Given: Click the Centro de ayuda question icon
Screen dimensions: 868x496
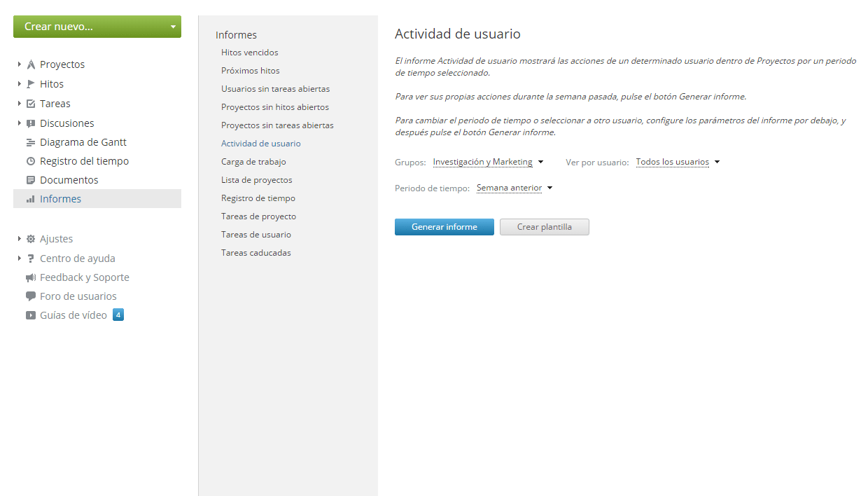Looking at the screenshot, I should tap(31, 259).
